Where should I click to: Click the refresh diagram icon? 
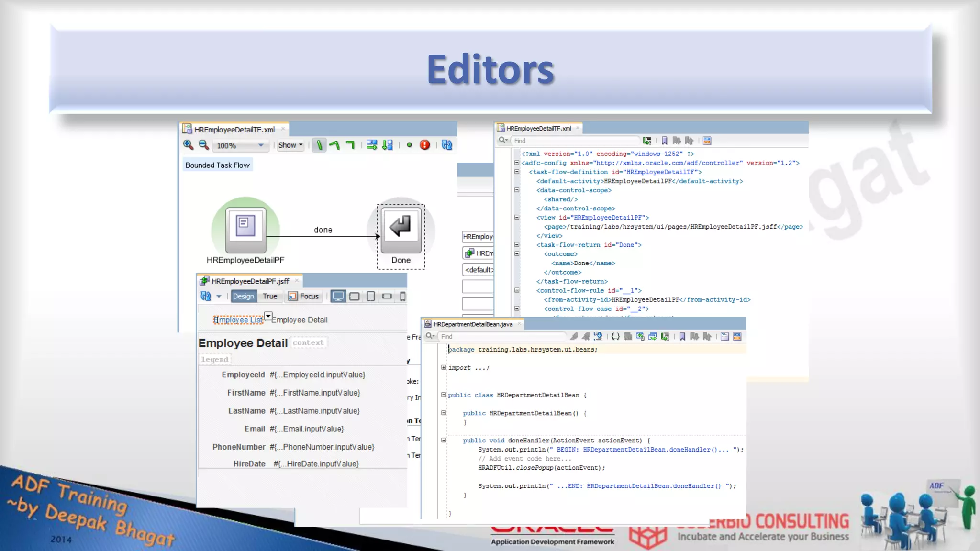(447, 145)
